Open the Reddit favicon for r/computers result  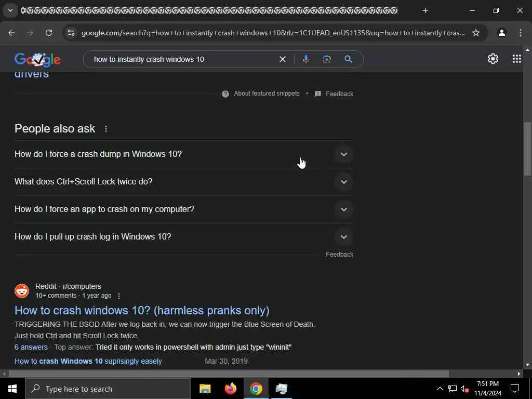22,291
